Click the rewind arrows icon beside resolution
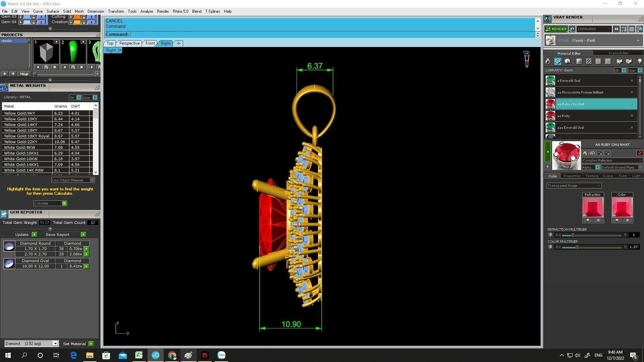 [616, 29]
